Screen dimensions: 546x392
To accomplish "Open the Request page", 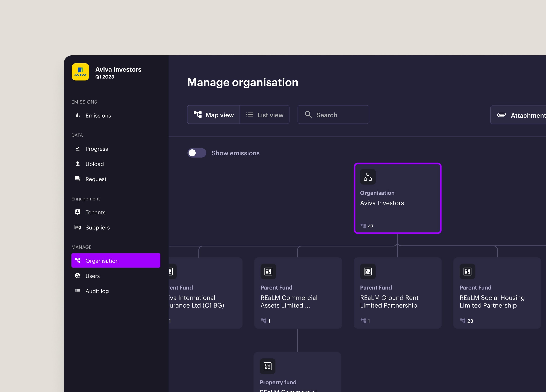I will click(x=96, y=179).
